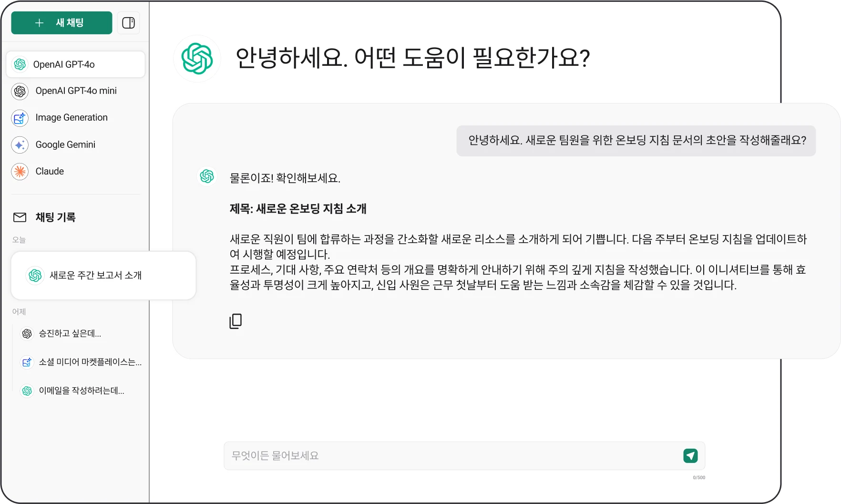Open the 소셜 미디어 마켓플레이스는... chat
Viewport: 841px width, 504px height.
coord(81,362)
